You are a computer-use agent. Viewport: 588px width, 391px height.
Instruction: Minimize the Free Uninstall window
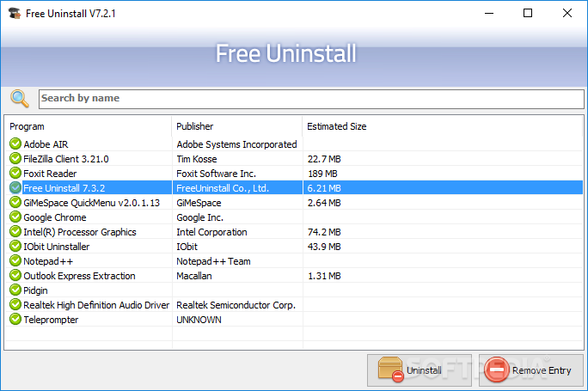[489, 13]
